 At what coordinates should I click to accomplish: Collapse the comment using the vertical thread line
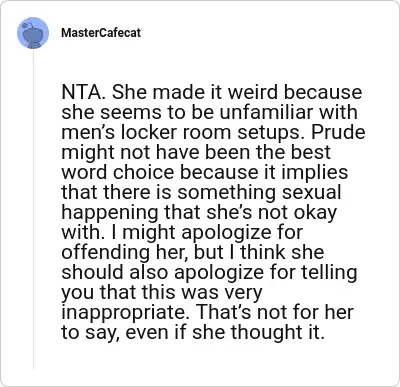(33, 209)
